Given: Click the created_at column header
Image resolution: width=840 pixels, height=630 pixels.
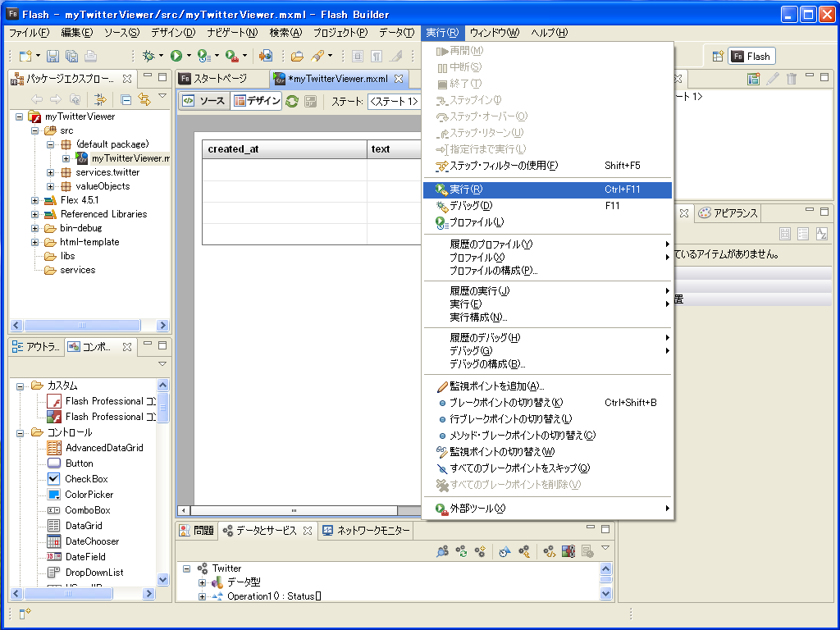Looking at the screenshot, I should [x=285, y=149].
